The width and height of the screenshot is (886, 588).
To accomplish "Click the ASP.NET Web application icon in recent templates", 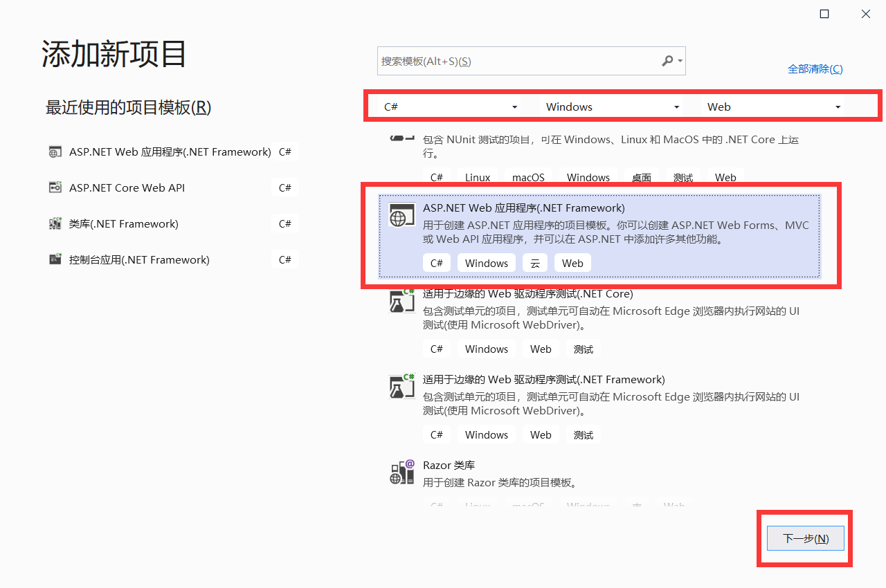I will tap(55, 152).
